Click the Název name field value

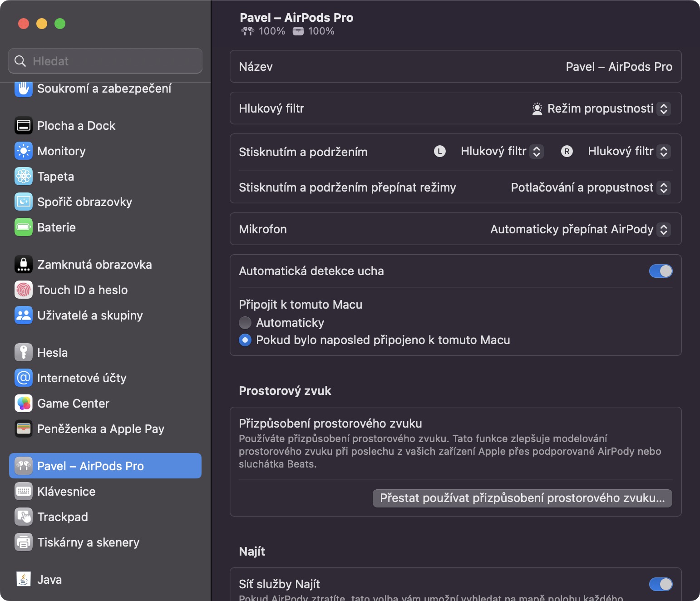tap(619, 67)
